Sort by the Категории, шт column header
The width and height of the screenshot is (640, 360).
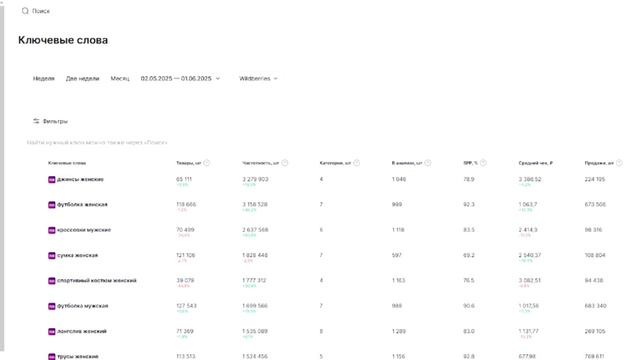pyautogui.click(x=335, y=163)
